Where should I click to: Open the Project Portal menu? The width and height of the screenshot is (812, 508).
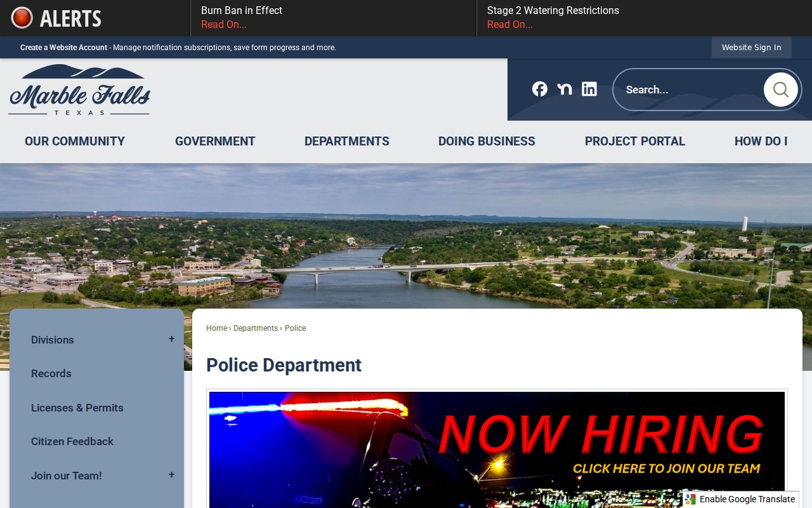[635, 142]
